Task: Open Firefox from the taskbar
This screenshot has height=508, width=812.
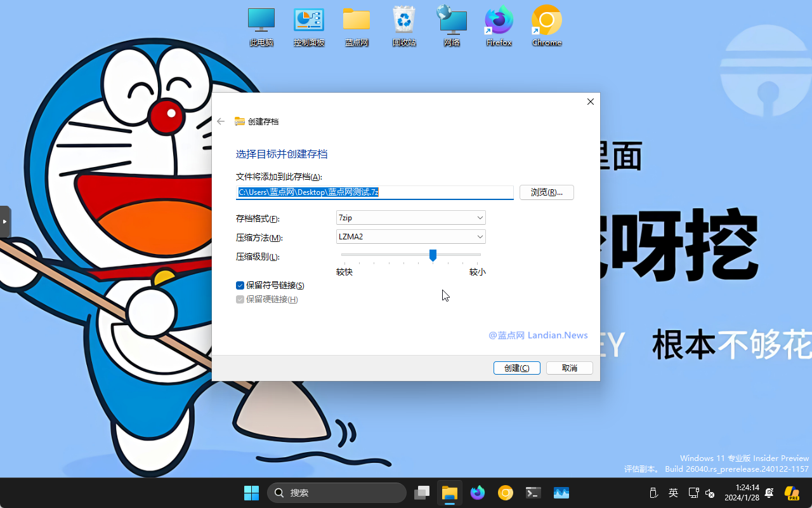Action: coord(478,493)
